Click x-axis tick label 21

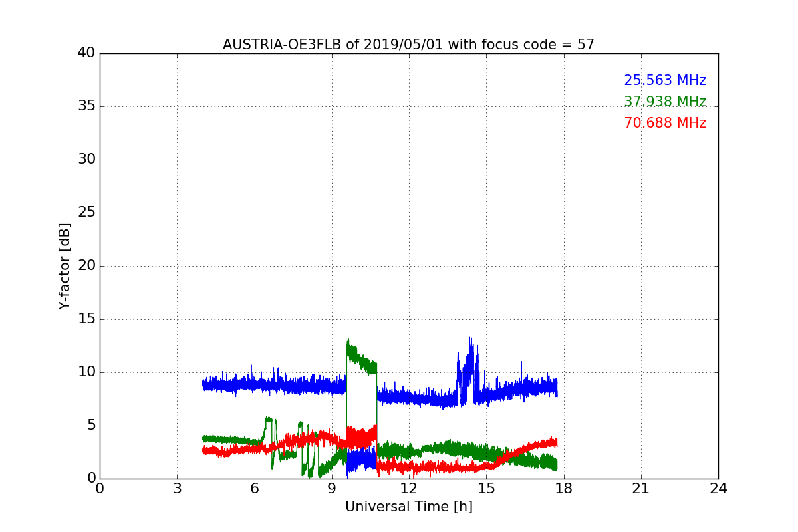click(640, 489)
